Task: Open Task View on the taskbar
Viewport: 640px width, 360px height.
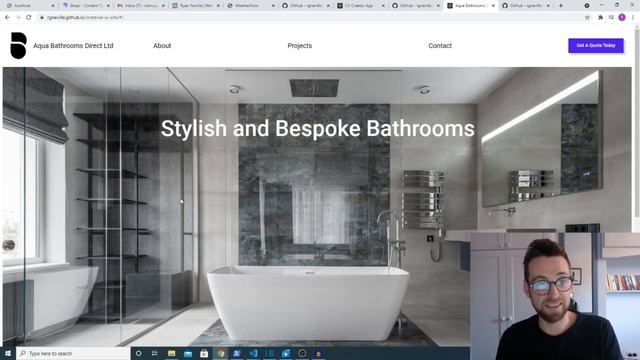Action: click(155, 353)
